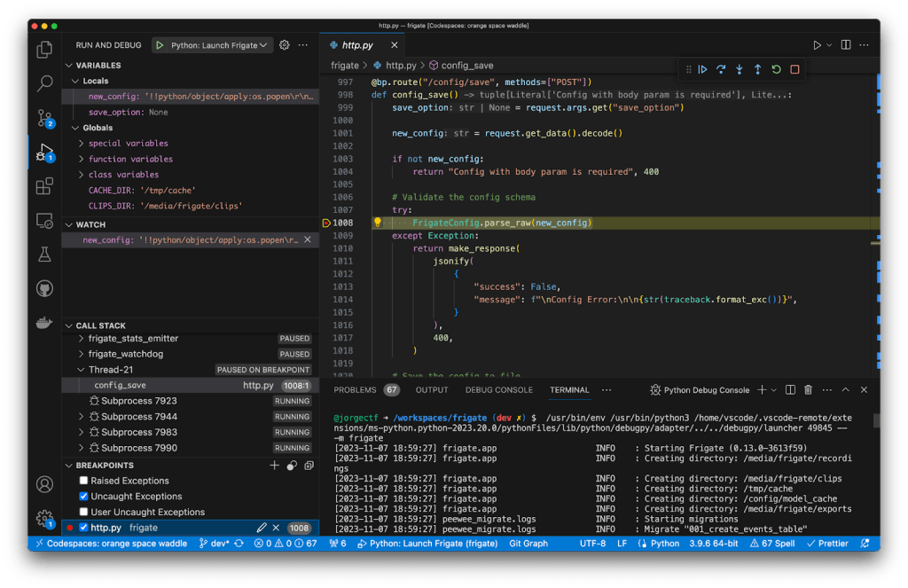
Task: Open the Extensions view in activity bar
Action: click(x=44, y=186)
